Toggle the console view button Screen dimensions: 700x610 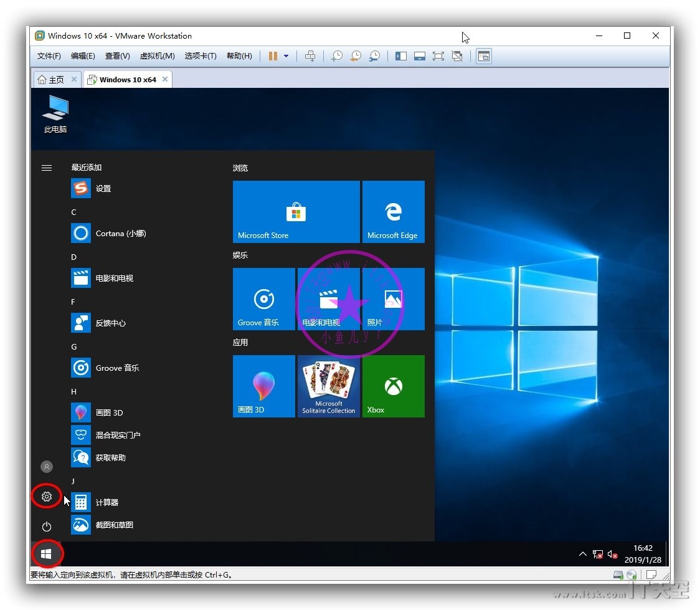pos(483,56)
